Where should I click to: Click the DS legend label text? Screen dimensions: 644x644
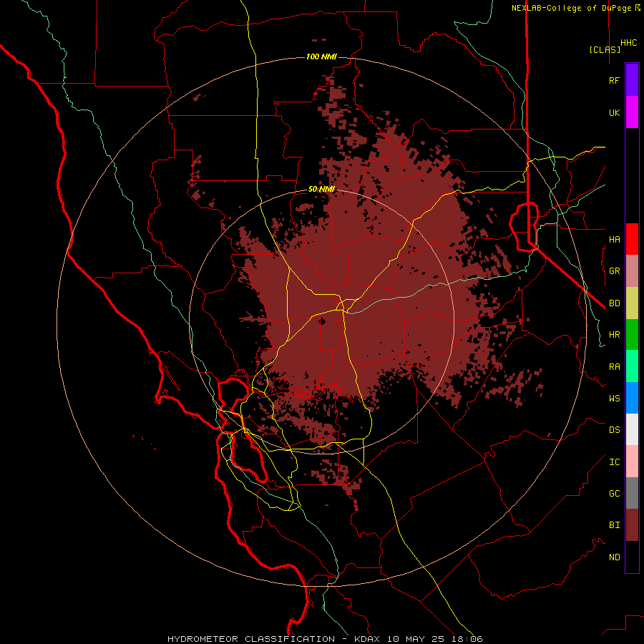tap(614, 430)
